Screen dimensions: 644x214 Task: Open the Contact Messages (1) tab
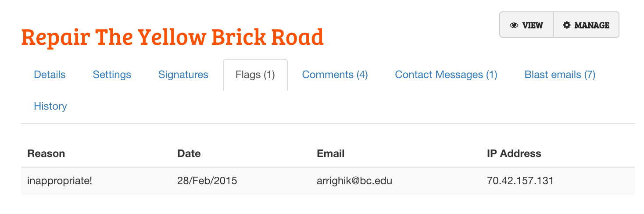pos(446,75)
